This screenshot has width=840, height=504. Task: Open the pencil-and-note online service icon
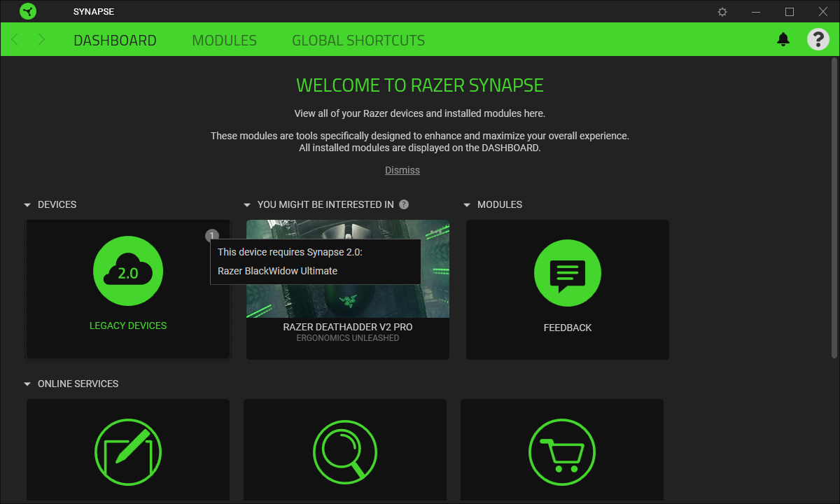click(x=128, y=452)
